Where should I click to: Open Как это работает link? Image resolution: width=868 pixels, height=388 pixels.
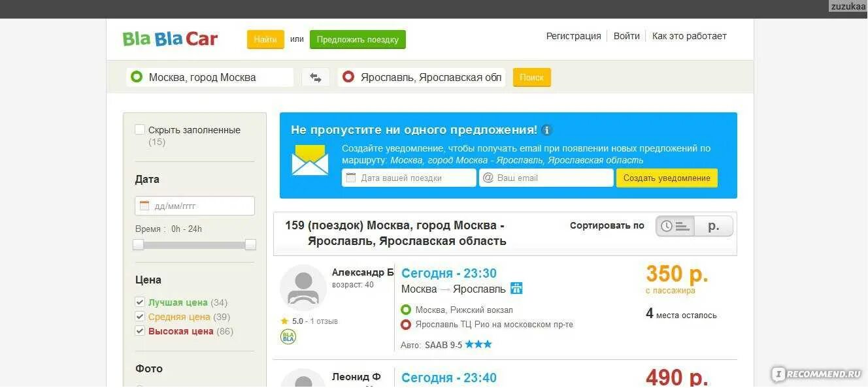click(689, 36)
